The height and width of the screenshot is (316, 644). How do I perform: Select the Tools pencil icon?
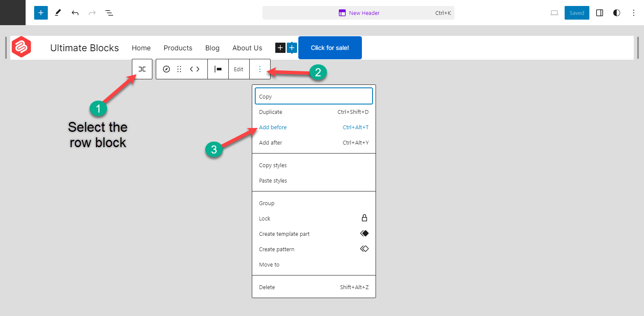click(x=58, y=13)
